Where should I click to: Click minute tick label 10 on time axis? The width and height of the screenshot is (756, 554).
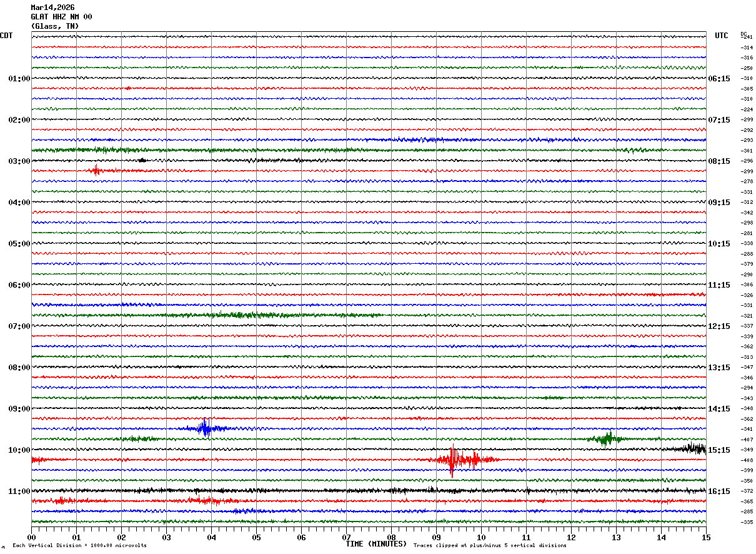(481, 537)
